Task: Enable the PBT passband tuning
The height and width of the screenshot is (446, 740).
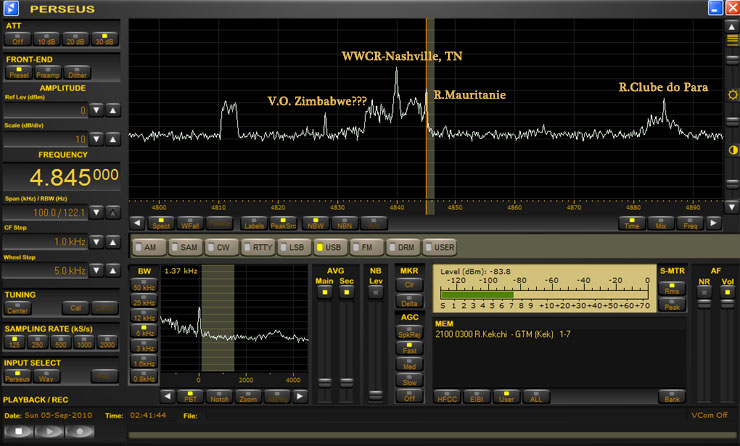Action: point(190,397)
